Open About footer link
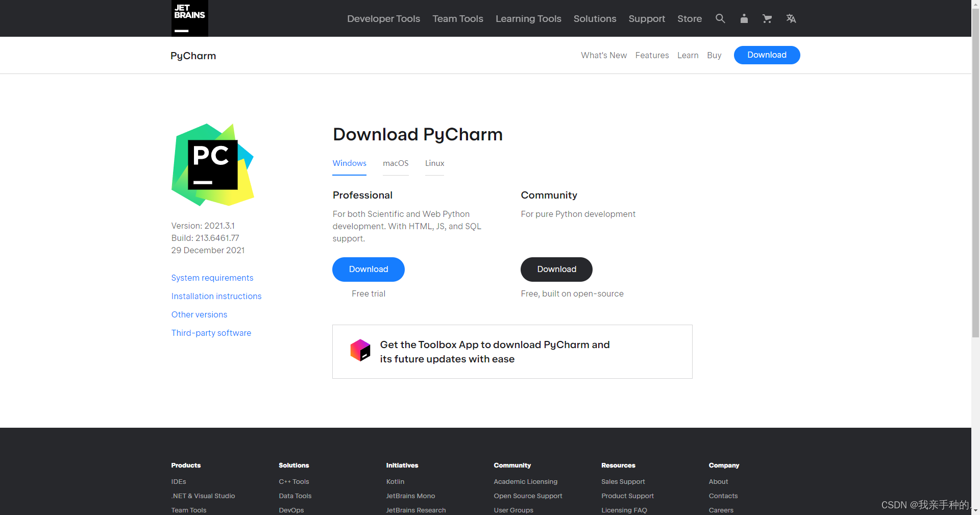The image size is (980, 515). [x=718, y=482]
